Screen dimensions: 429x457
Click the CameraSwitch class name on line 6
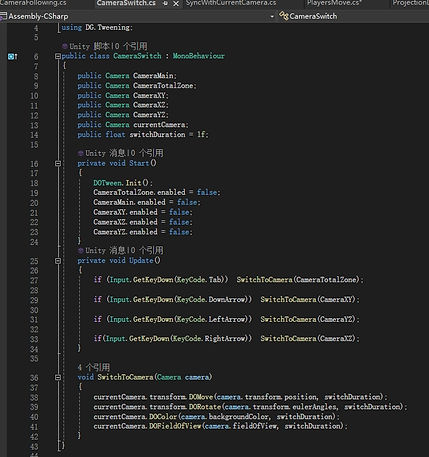[137, 56]
